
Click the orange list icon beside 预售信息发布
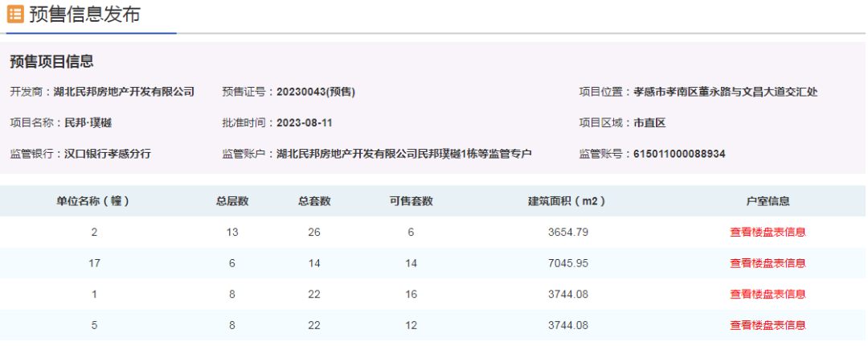point(15,14)
